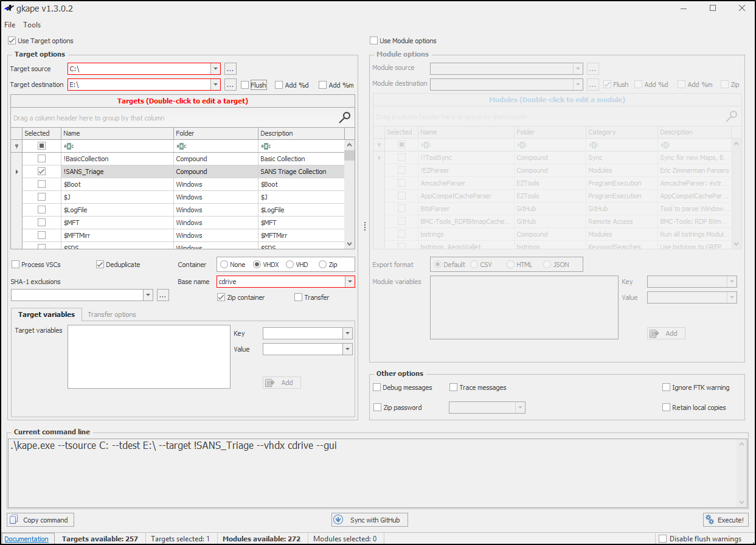Screen dimensions: 756x545
Task: Enable Process VSCs option
Action: pos(15,265)
